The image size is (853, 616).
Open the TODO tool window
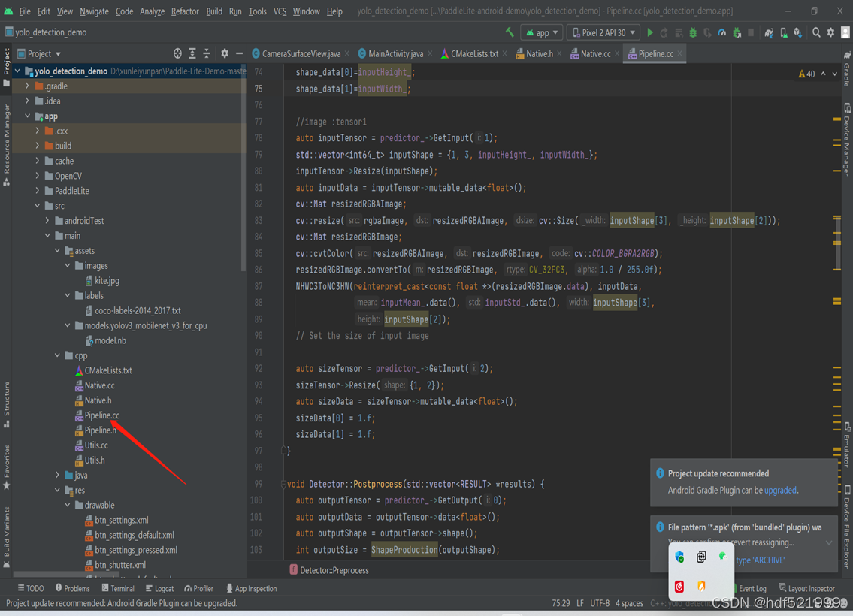(31, 588)
